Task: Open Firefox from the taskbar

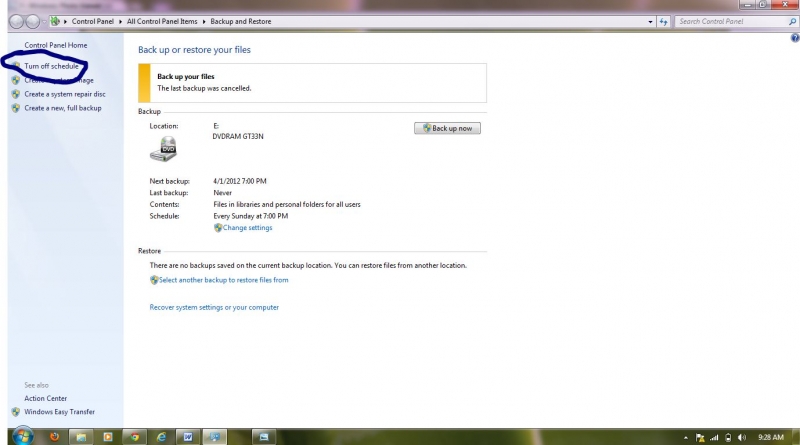Action: [54, 437]
